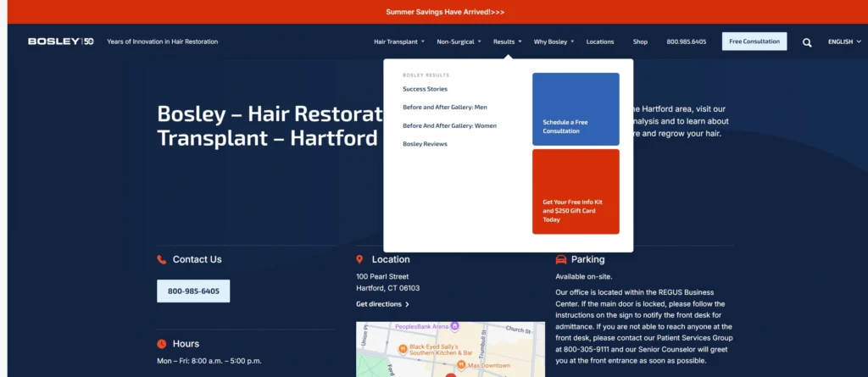868x377 pixels.
Task: Click the search magnifier icon
Action: click(x=807, y=42)
